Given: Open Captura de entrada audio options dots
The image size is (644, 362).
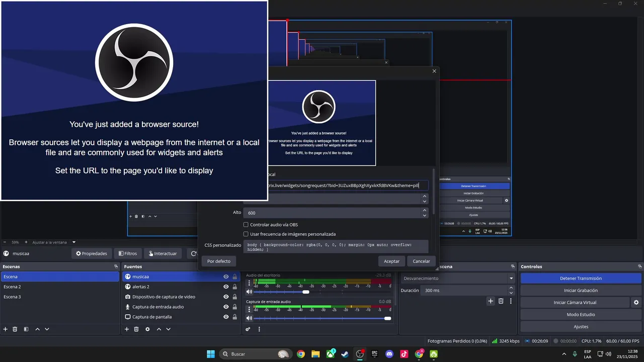Looking at the screenshot, I should pos(249,310).
